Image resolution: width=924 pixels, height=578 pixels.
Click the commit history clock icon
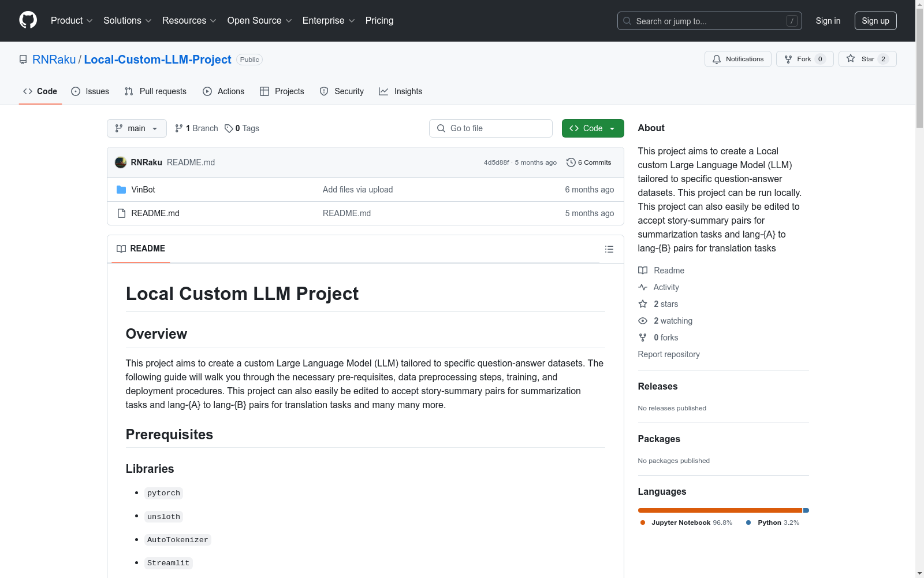click(571, 162)
